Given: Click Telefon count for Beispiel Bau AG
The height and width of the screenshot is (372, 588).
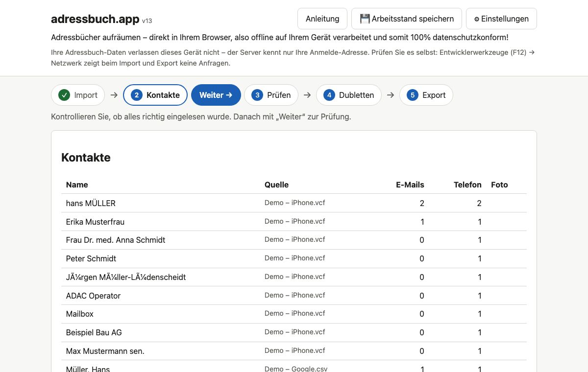Looking at the screenshot, I should [480, 332].
